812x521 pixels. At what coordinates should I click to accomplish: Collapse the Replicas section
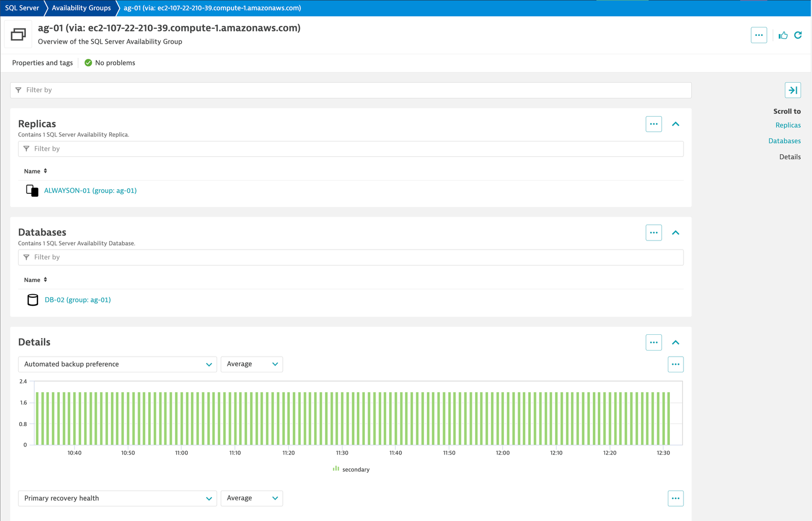pos(675,124)
